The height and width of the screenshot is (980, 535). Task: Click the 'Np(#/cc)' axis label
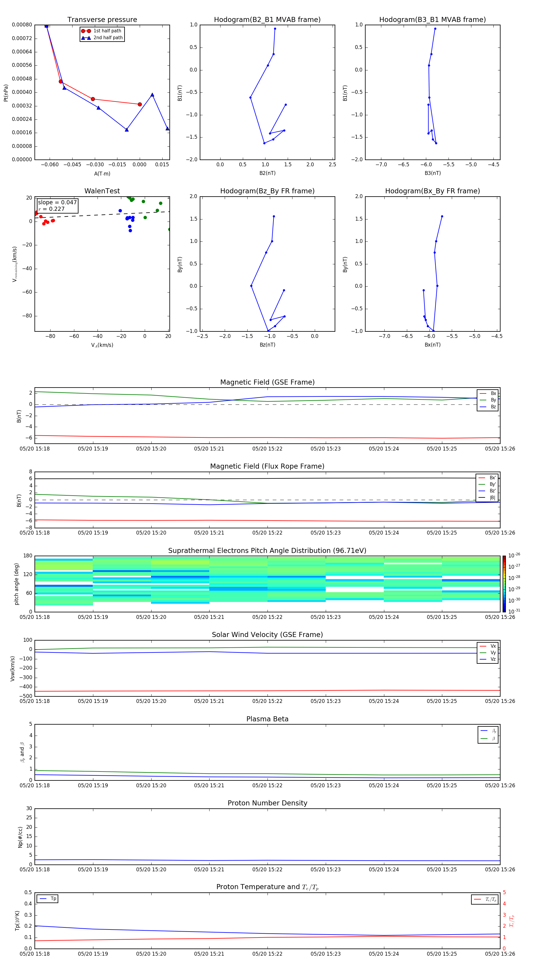tap(20, 837)
